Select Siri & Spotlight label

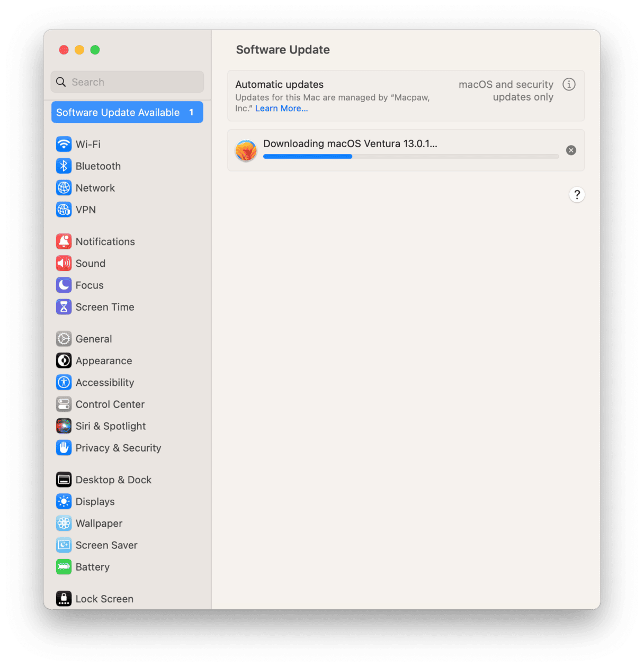coord(111,426)
